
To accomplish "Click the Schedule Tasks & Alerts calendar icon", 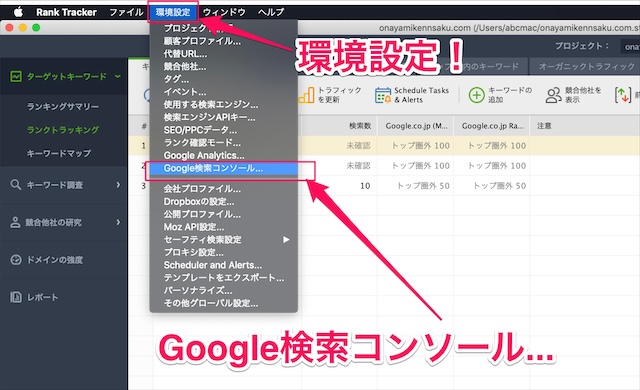I will [x=383, y=95].
